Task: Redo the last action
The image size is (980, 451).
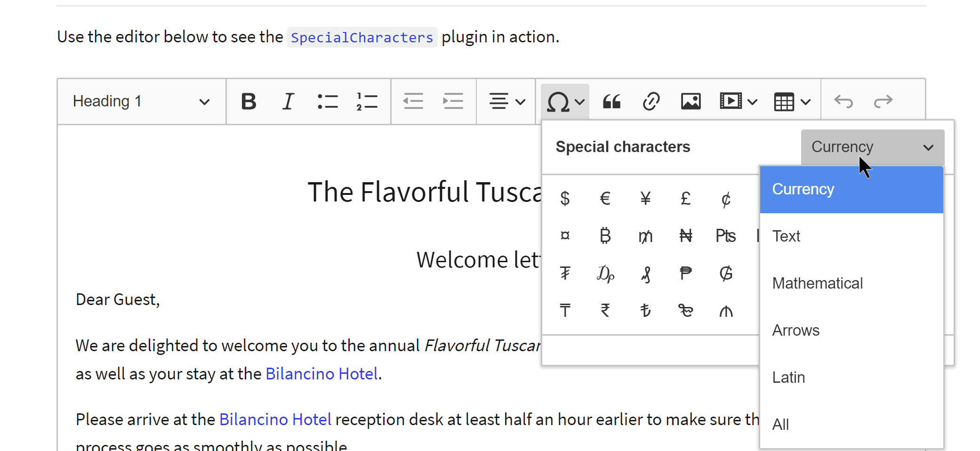Action: click(883, 101)
